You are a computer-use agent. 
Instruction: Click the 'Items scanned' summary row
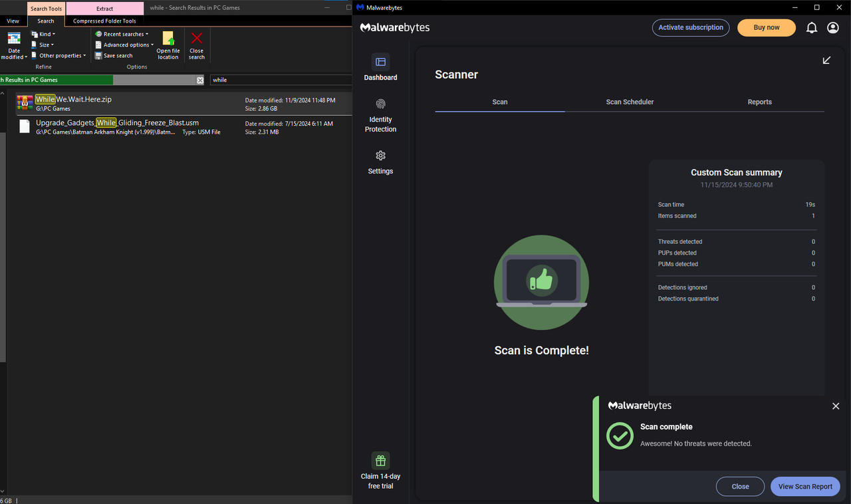(x=736, y=216)
